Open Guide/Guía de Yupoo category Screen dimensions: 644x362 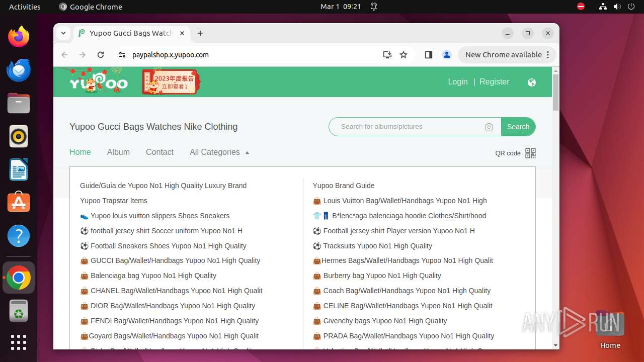pos(163,186)
